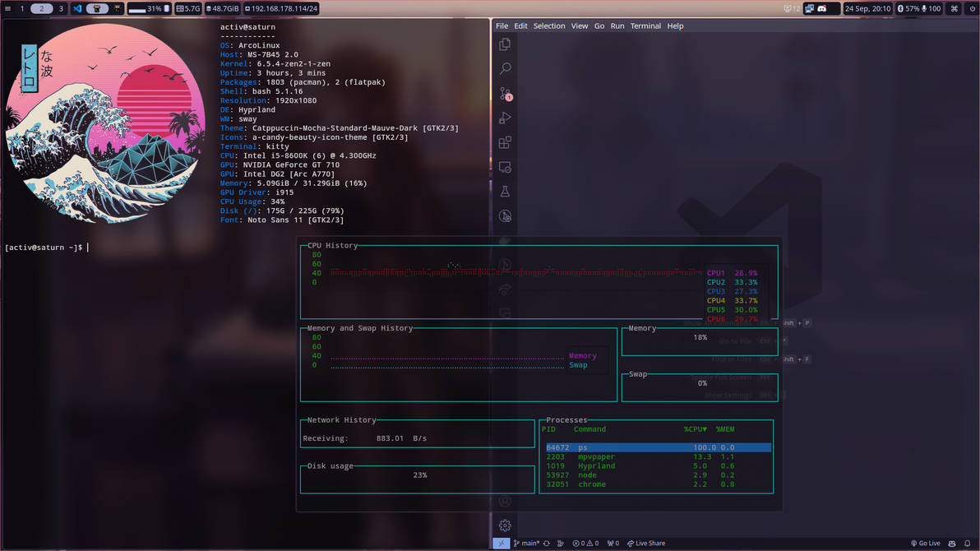Viewport: 980px width, 551px height.
Task: Open the Testing flask icon in the sidebar
Action: (x=504, y=191)
